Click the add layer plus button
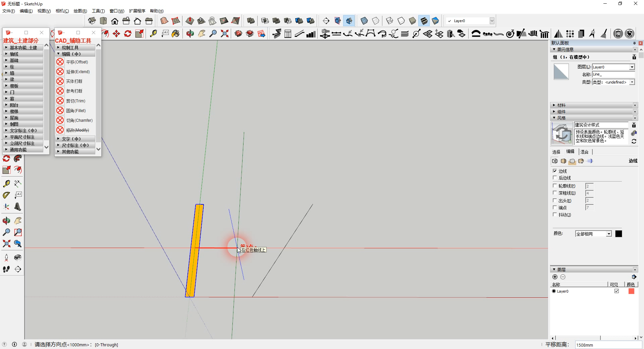644x349 pixels. (x=555, y=277)
